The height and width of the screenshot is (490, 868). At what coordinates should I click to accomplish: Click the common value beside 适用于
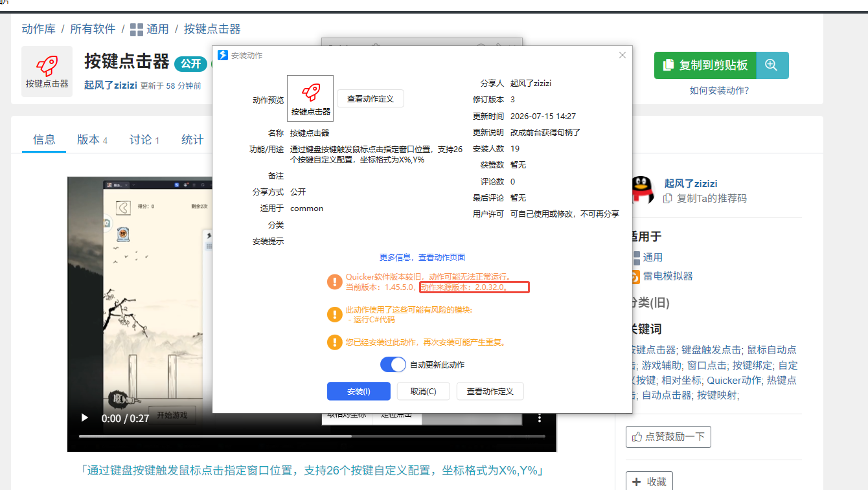click(307, 208)
